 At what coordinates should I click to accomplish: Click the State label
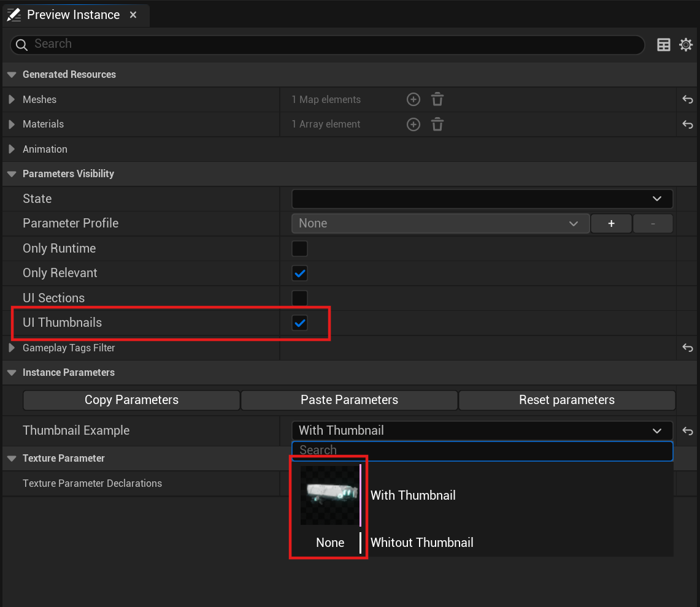coord(37,199)
